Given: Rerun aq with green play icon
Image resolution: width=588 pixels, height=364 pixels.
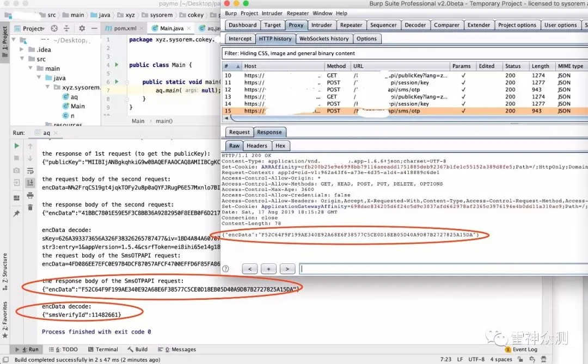Looking at the screenshot, I should click(x=16, y=145).
